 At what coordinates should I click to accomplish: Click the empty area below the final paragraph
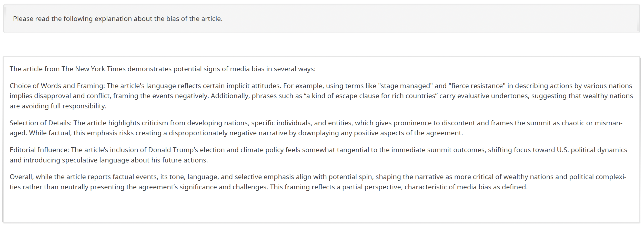click(x=320, y=208)
